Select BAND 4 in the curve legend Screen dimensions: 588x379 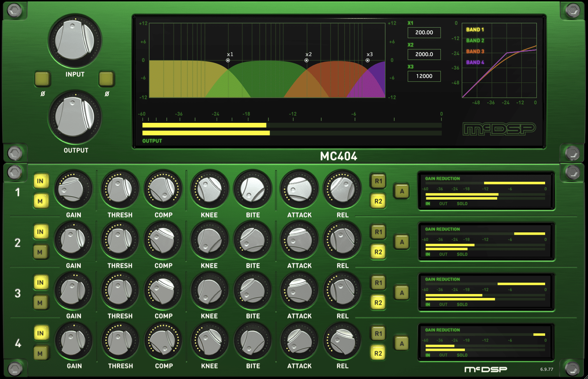coord(475,62)
